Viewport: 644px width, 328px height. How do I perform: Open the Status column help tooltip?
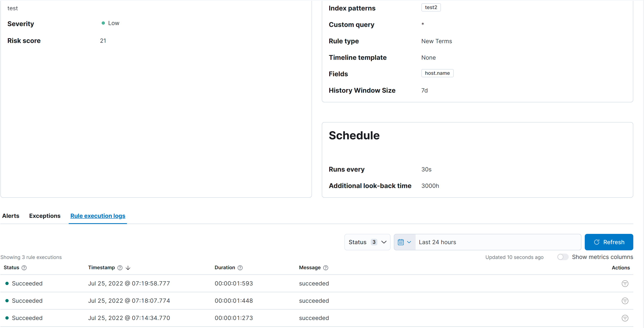click(24, 267)
